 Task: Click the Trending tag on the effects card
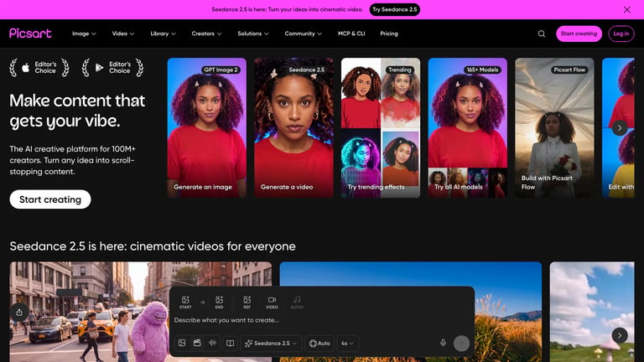(400, 70)
